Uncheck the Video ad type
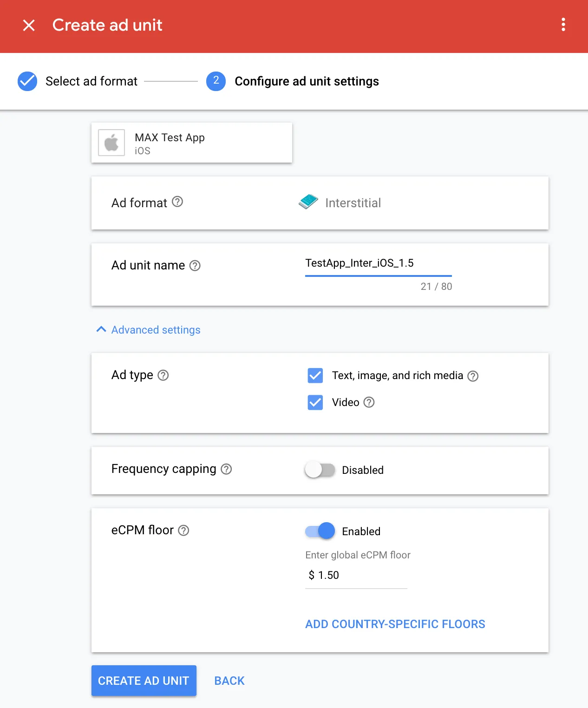Viewport: 588px width, 708px height. coord(315,402)
